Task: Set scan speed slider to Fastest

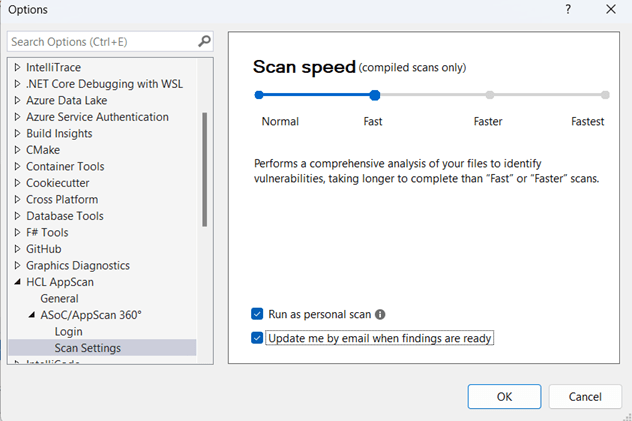Action: point(605,95)
